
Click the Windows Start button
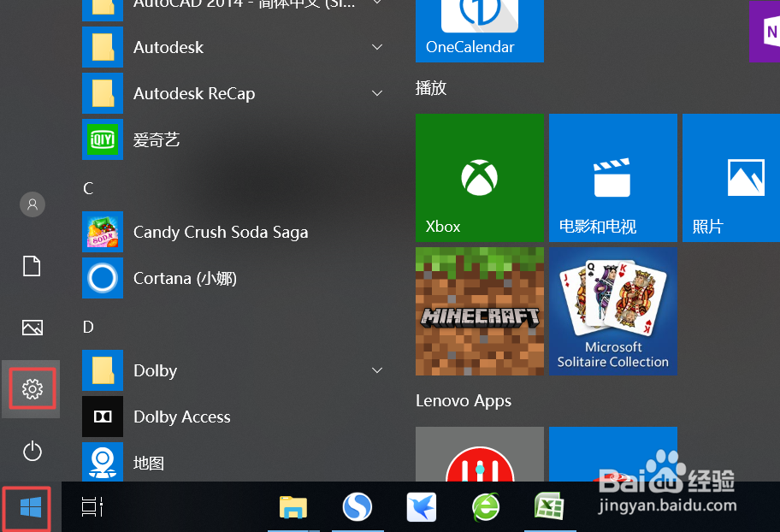click(31, 507)
